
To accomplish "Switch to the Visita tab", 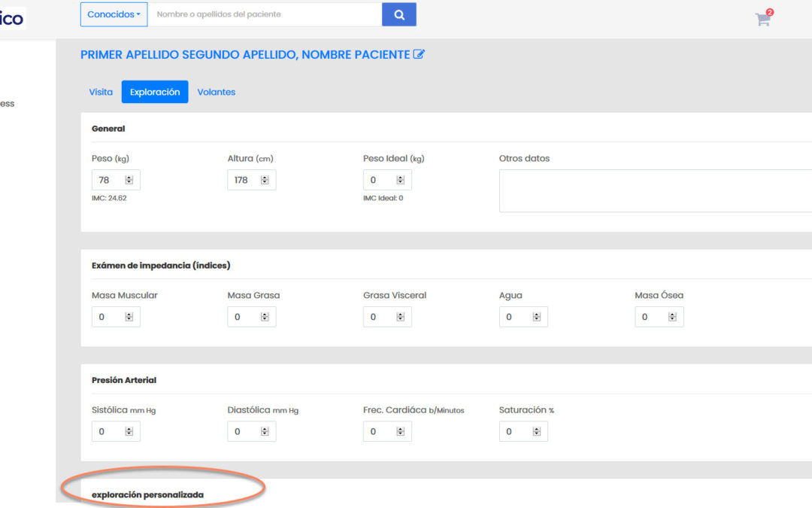I will tap(101, 92).
